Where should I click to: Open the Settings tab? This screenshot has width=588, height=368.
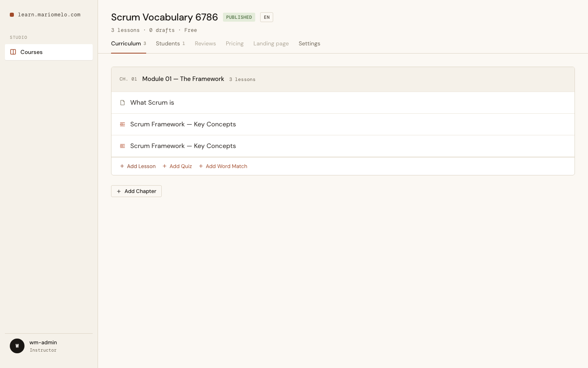pyautogui.click(x=310, y=43)
